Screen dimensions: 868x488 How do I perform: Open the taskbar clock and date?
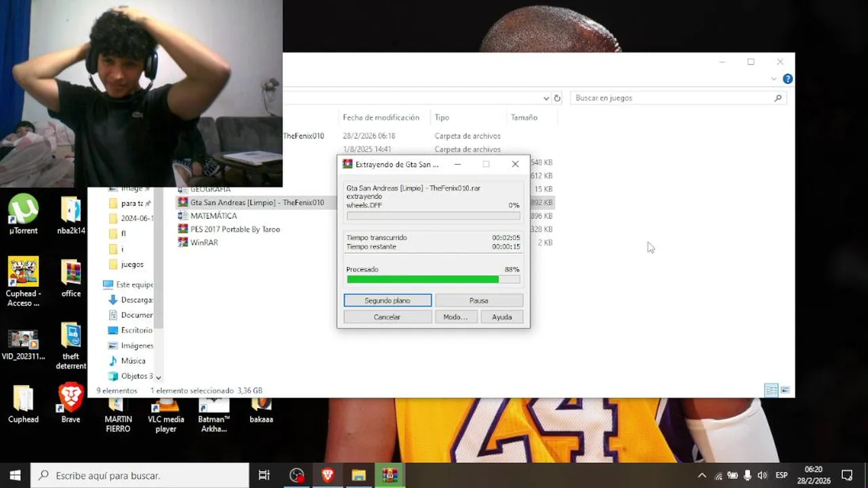tap(813, 475)
